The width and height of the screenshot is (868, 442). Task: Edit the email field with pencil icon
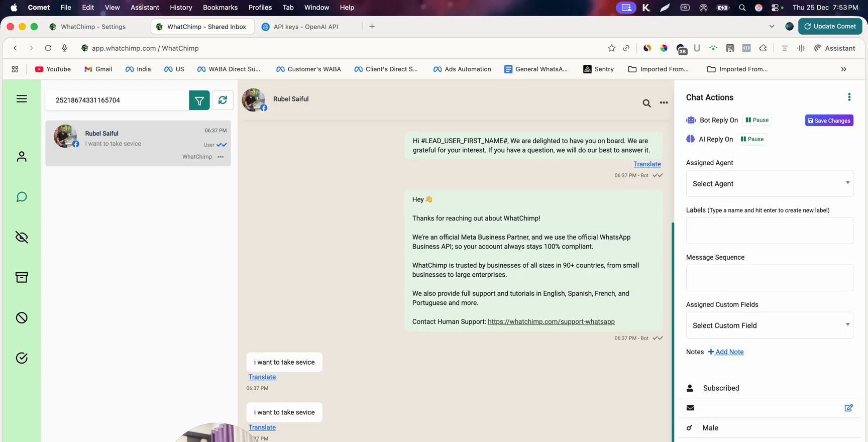coord(848,408)
